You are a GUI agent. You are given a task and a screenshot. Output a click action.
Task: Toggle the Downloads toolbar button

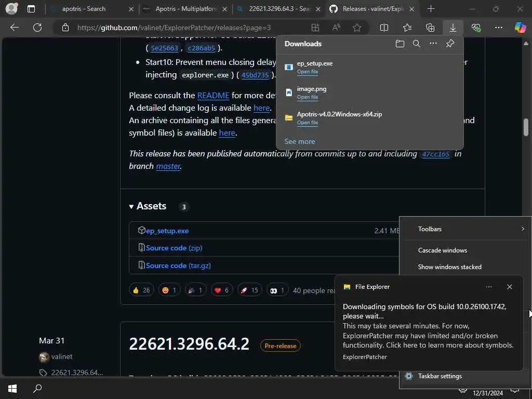(x=453, y=28)
